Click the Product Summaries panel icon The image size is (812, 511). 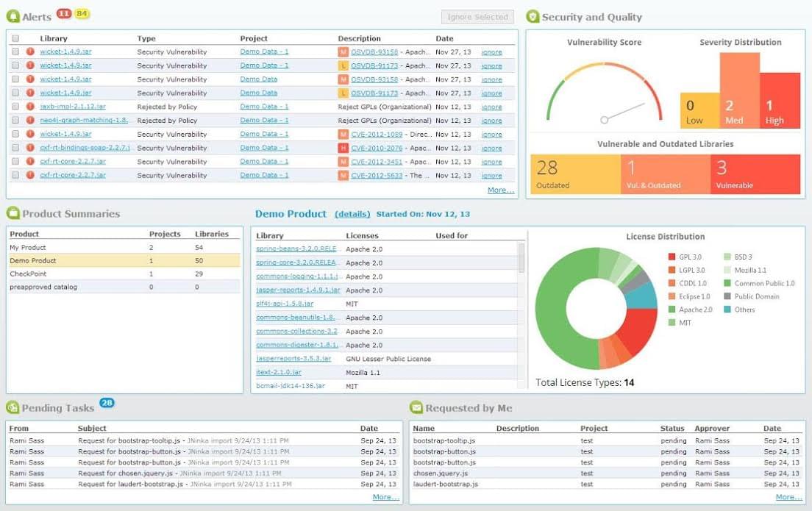pyautogui.click(x=13, y=212)
